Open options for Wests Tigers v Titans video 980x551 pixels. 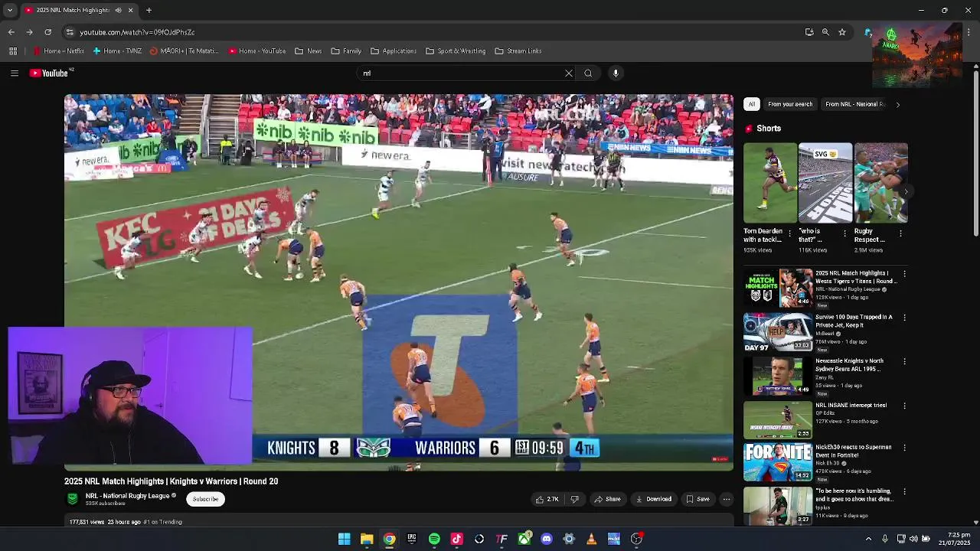coord(904,274)
